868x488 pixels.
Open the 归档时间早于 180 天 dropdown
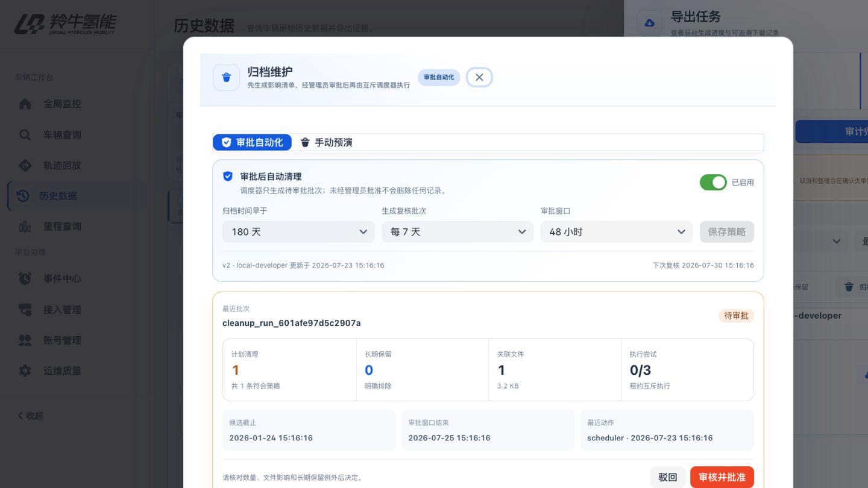tap(298, 232)
